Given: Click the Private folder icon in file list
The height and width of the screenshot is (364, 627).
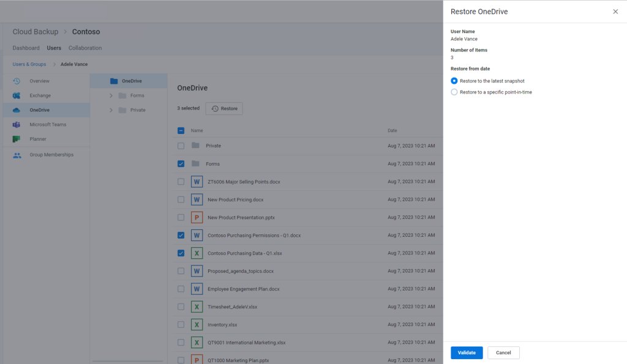Looking at the screenshot, I should pyautogui.click(x=195, y=146).
